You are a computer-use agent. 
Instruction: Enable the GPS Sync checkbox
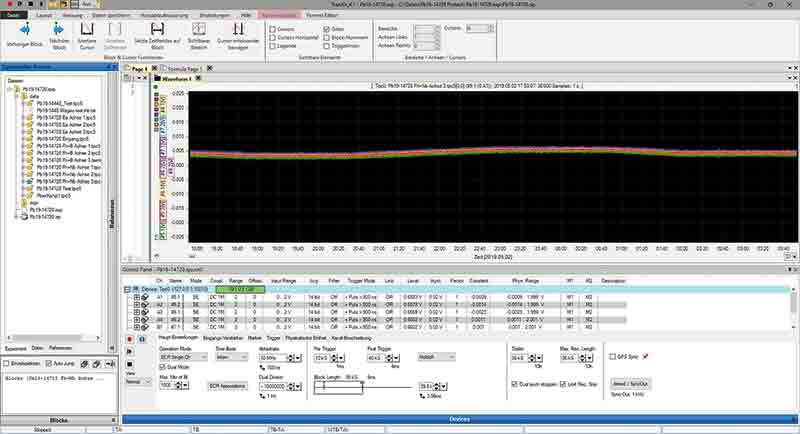click(613, 356)
